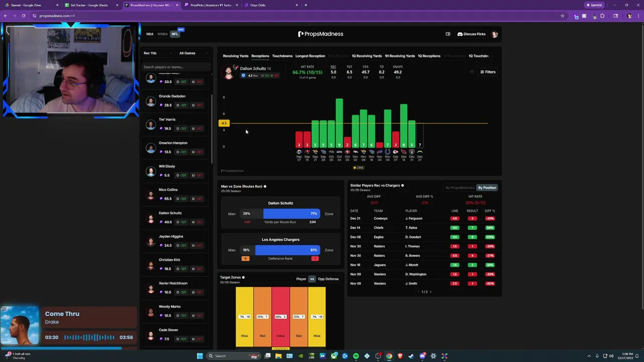Open the Rec Yds stat dropdown

[157, 53]
